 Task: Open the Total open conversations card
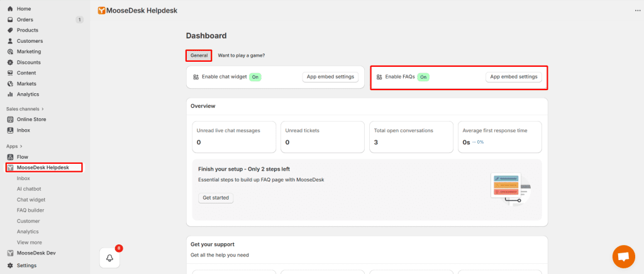411,137
